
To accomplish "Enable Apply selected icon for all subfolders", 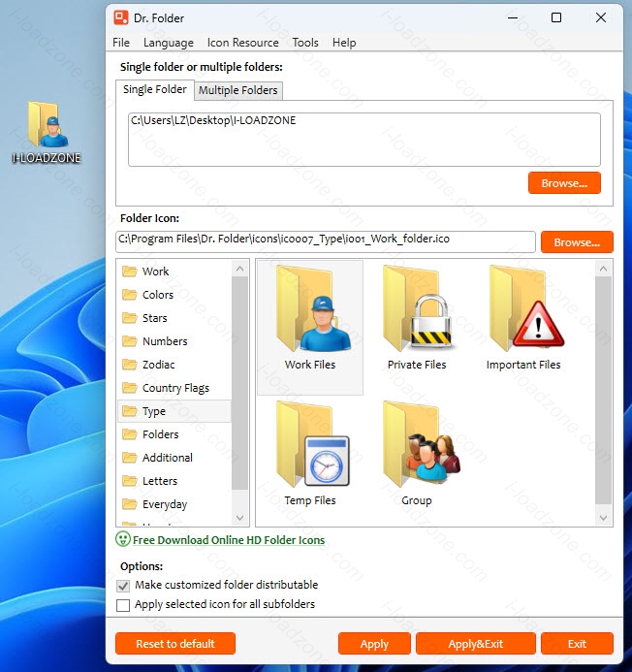I will (x=123, y=605).
